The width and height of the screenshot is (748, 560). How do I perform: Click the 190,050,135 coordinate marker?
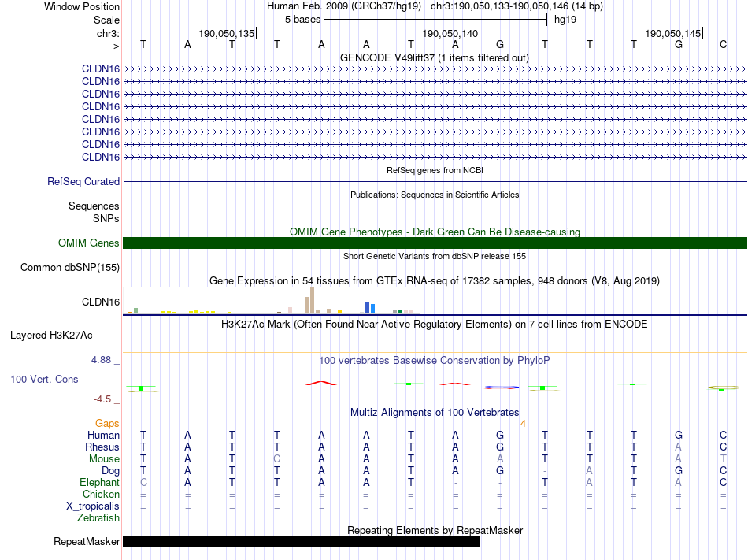click(227, 33)
